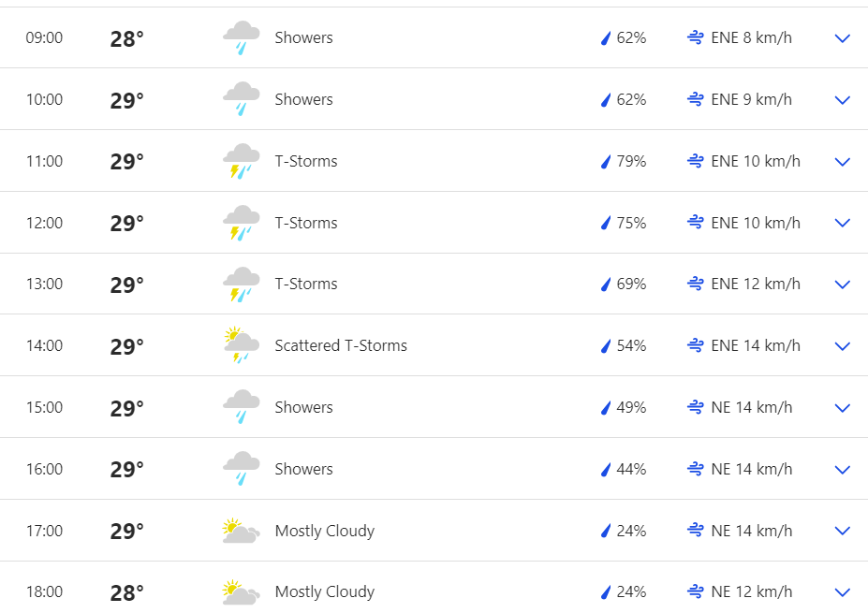
Task: Expand the 12:00 T-Storms row chevron
Action: pyautogui.click(x=842, y=223)
